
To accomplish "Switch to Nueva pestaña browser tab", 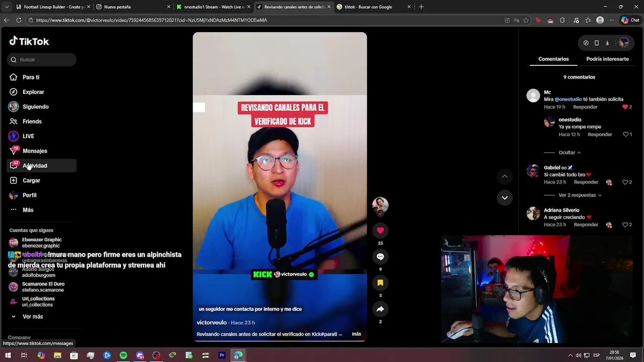I will pos(132,7).
